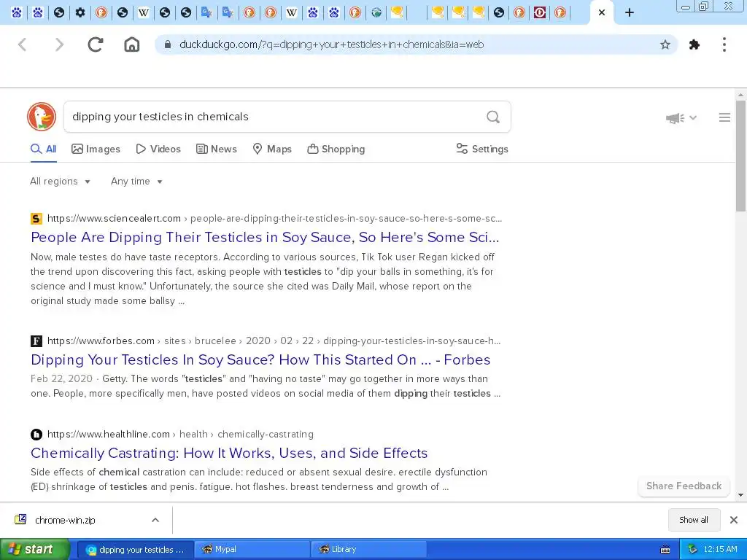Go back to the previous page
The image size is (747, 560).
coord(22,44)
